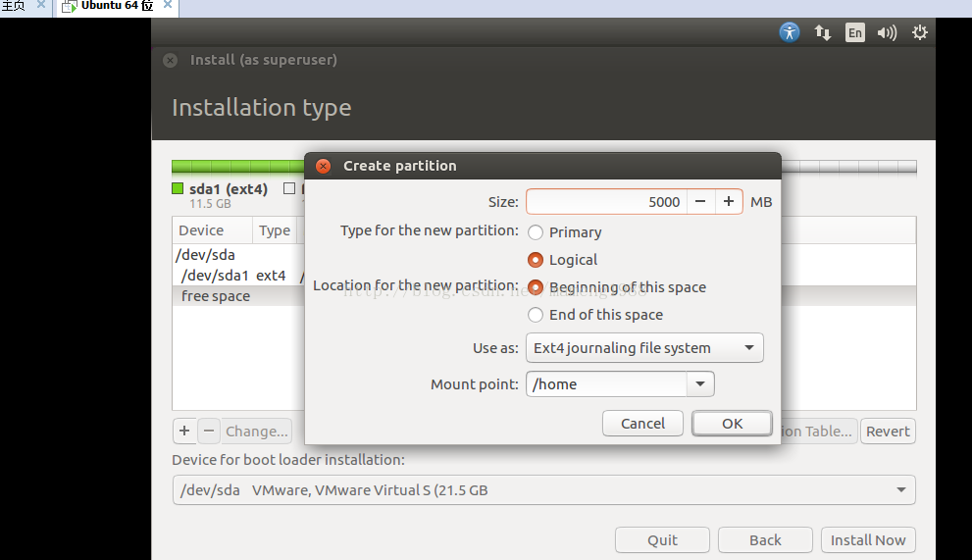Screen dimensions: 972x560
Task: Choose Beginning of this space location
Action: pyautogui.click(x=617, y=287)
